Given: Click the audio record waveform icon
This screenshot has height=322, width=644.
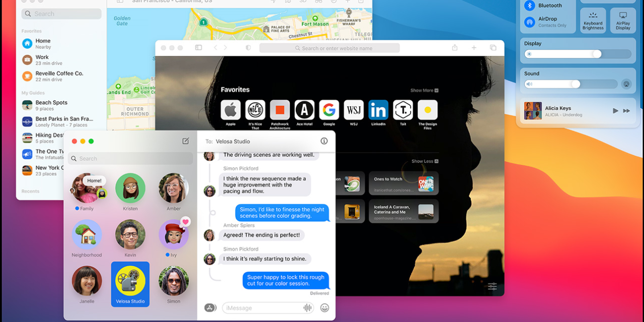Looking at the screenshot, I should pos(307,307).
